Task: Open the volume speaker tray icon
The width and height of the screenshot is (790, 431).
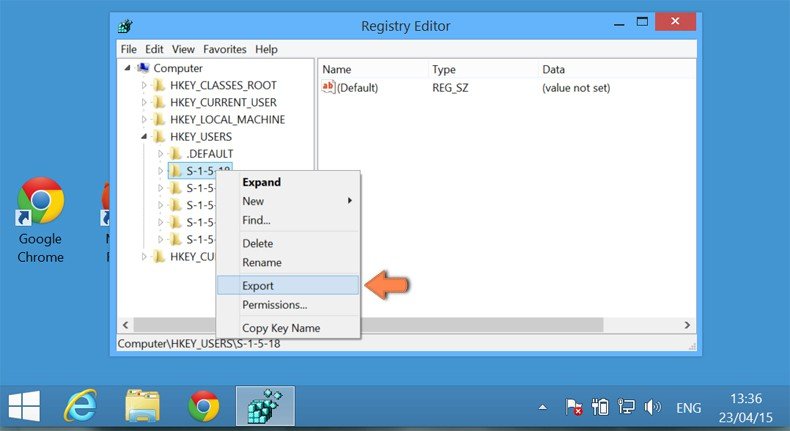Action: coord(652,407)
